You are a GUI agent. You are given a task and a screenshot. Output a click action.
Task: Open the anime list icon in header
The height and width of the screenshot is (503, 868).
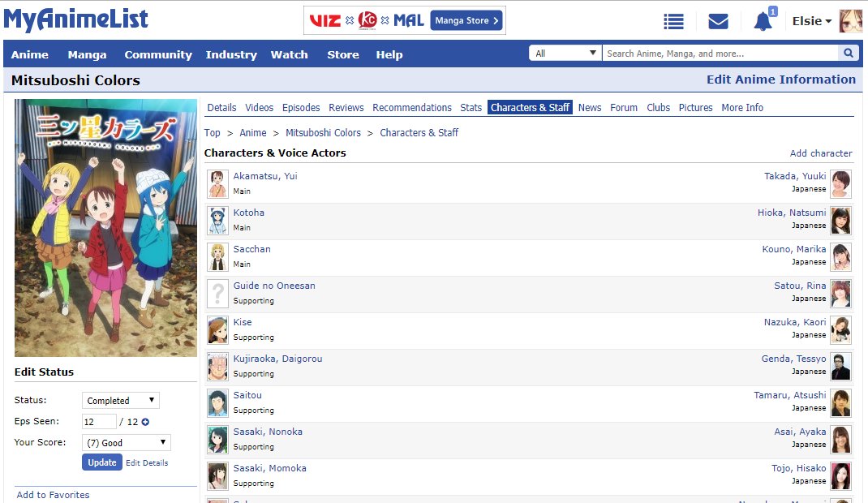(x=673, y=21)
